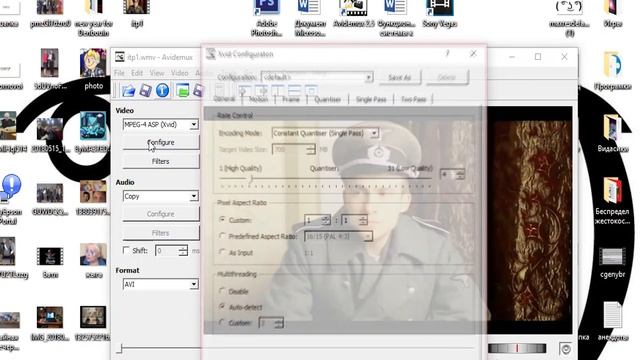640x360 pixels.
Task: Open the Video codec MPEG-4 ASP (Xvid) dropdown
Action: tap(160, 124)
